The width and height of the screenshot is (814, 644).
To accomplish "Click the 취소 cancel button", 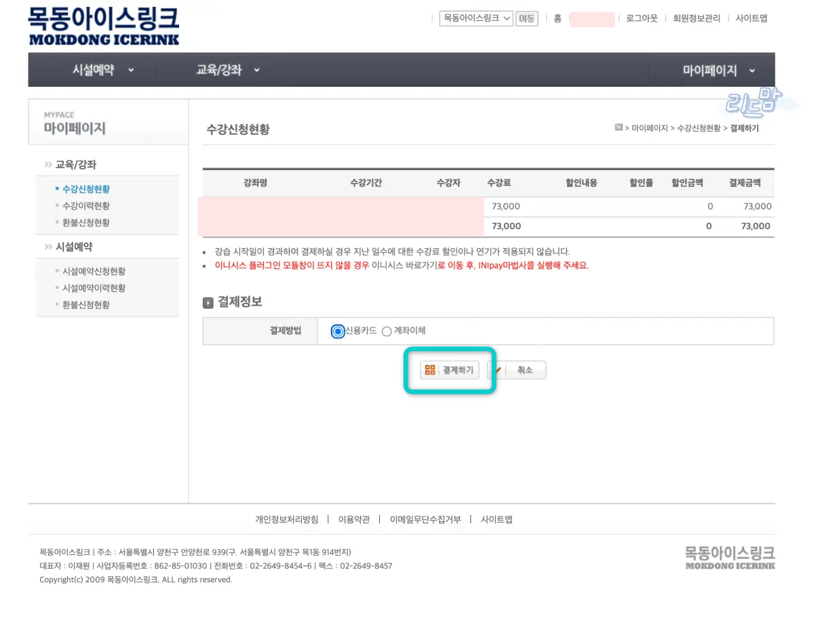I will (517, 370).
